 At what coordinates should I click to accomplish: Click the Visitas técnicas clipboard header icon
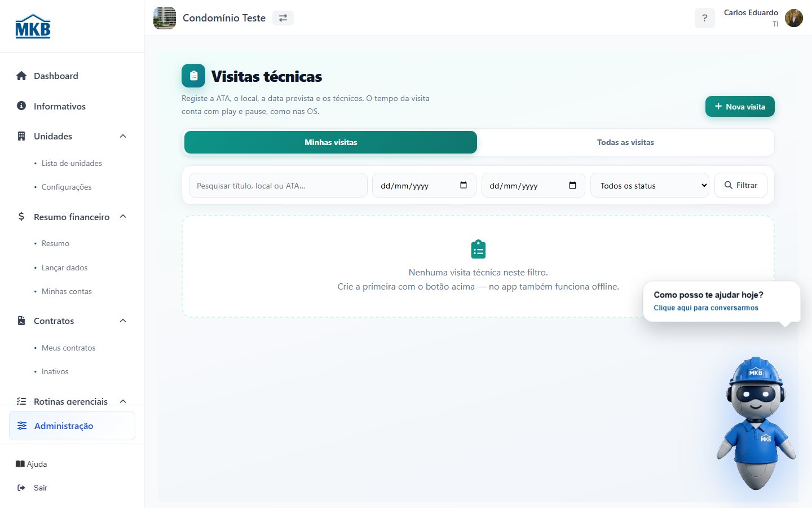coord(193,76)
